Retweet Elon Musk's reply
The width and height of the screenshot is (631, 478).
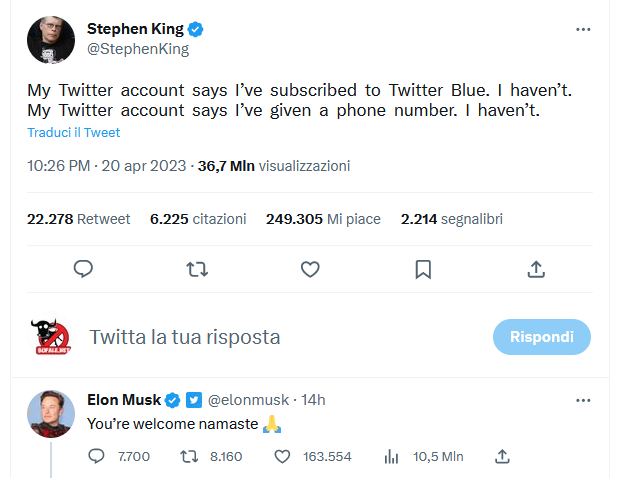[x=187, y=456]
